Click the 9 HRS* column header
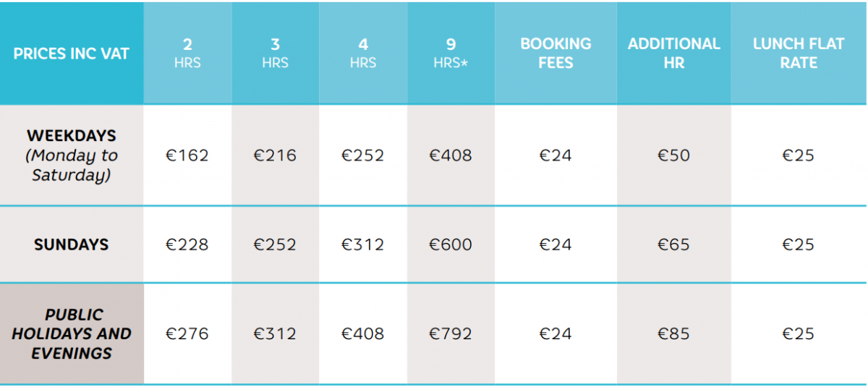The height and width of the screenshot is (387, 868). coord(451,54)
